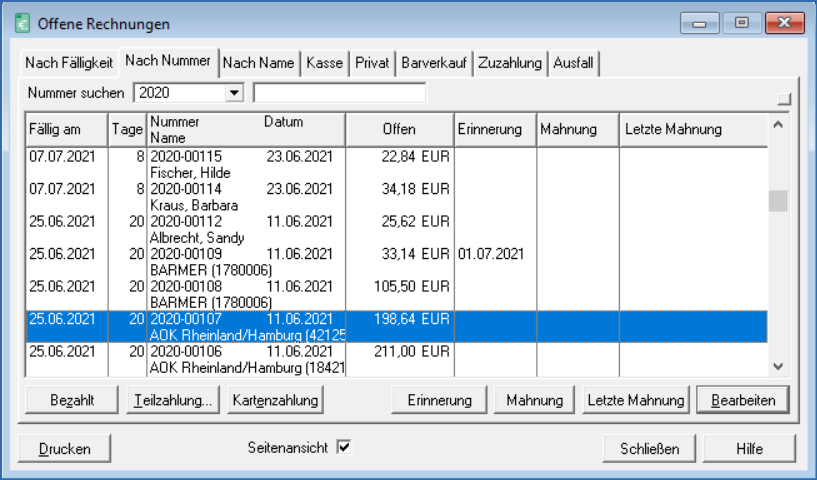Select the Barverkauf tab
The image size is (817, 480).
(x=435, y=63)
